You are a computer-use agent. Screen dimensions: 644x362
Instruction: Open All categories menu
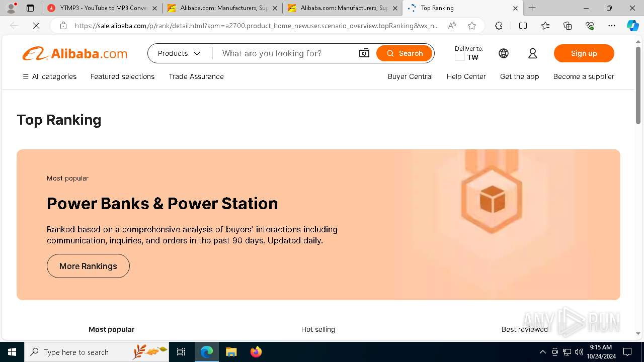click(49, 76)
